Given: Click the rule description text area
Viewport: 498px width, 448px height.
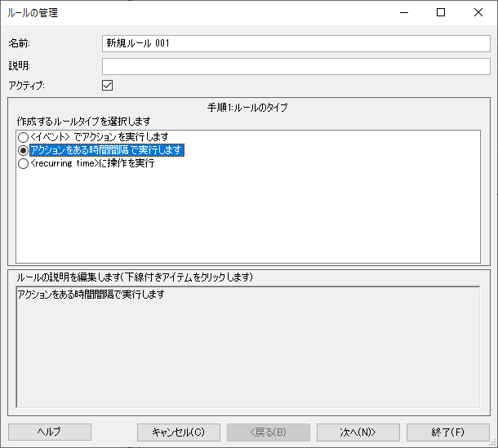Looking at the screenshot, I should point(248,347).
